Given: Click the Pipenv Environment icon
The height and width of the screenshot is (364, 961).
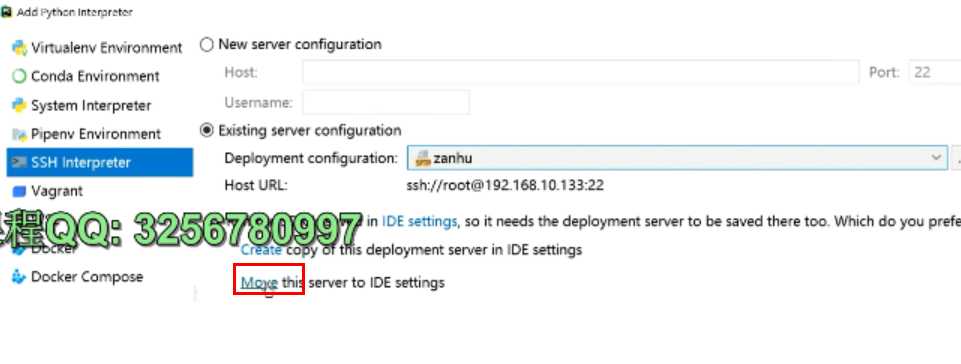Looking at the screenshot, I should tap(20, 134).
